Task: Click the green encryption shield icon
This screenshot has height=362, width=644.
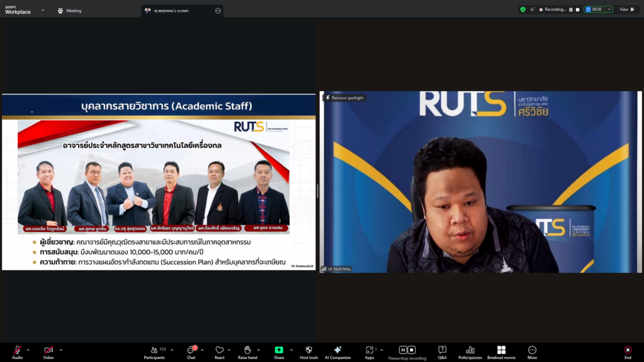Action: (523, 9)
